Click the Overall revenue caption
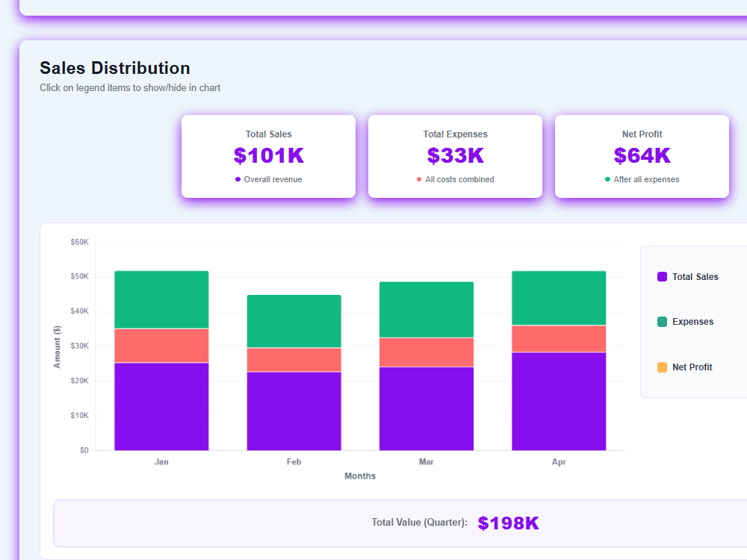Viewport: 747px width, 560px height. (273, 179)
